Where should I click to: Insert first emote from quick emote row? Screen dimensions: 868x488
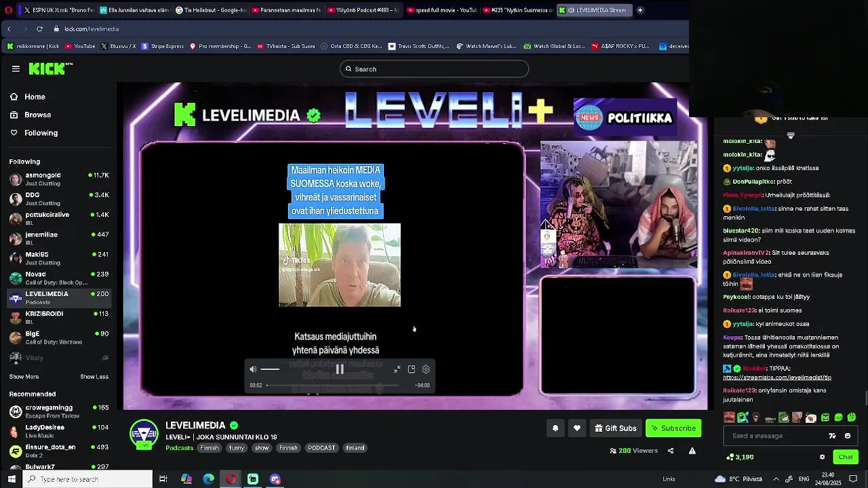pos(729,418)
